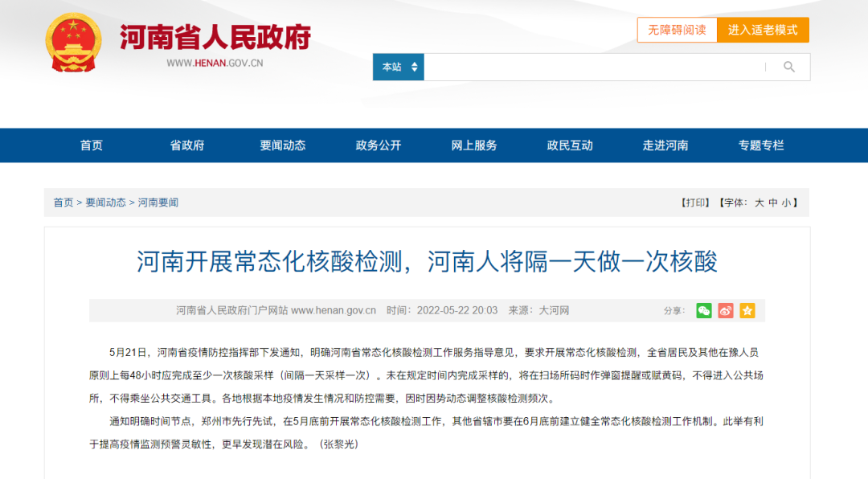
Task: Open 要闻动态 in main navigation bar
Action: coord(283,145)
